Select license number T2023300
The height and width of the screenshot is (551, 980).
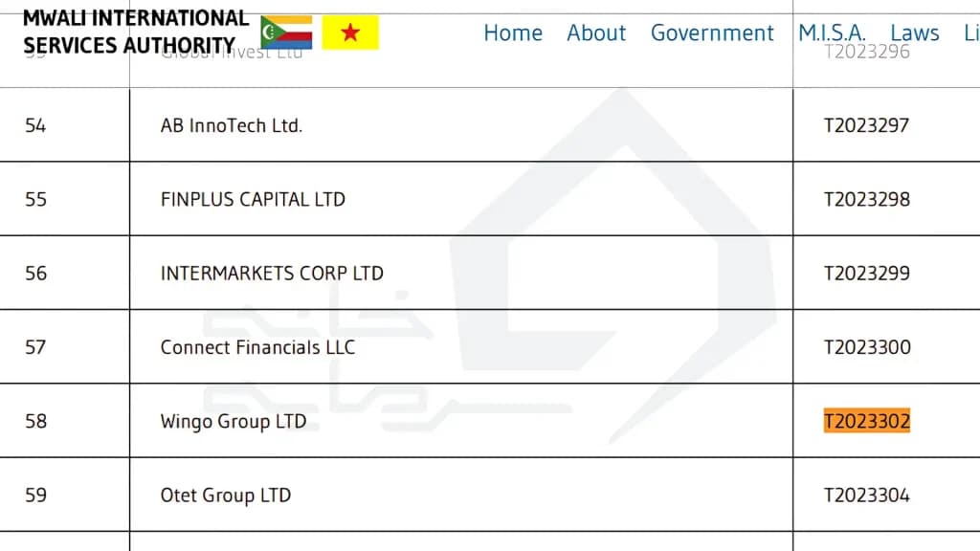[867, 346]
